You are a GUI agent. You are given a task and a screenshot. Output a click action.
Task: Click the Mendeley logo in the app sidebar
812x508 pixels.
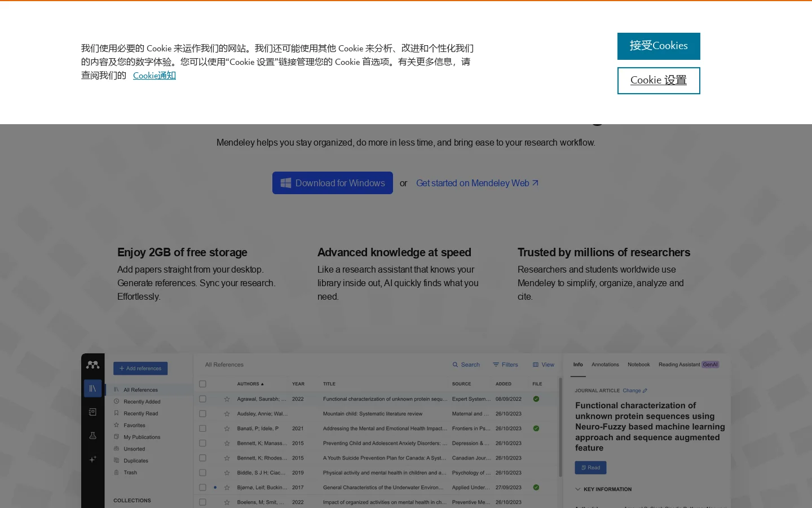[93, 365]
